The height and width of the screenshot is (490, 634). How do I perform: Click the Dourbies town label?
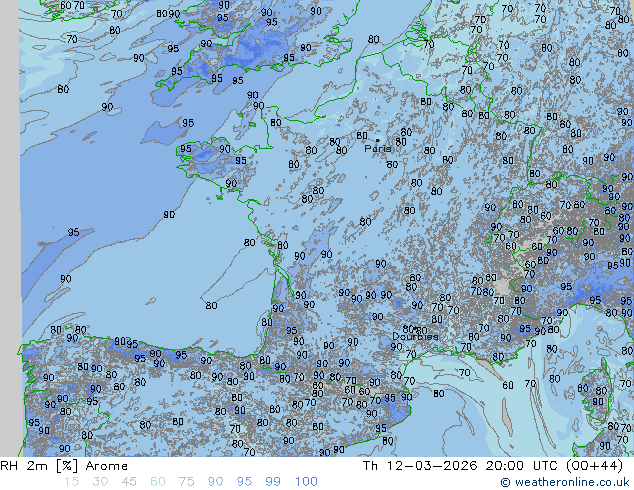coord(414,337)
